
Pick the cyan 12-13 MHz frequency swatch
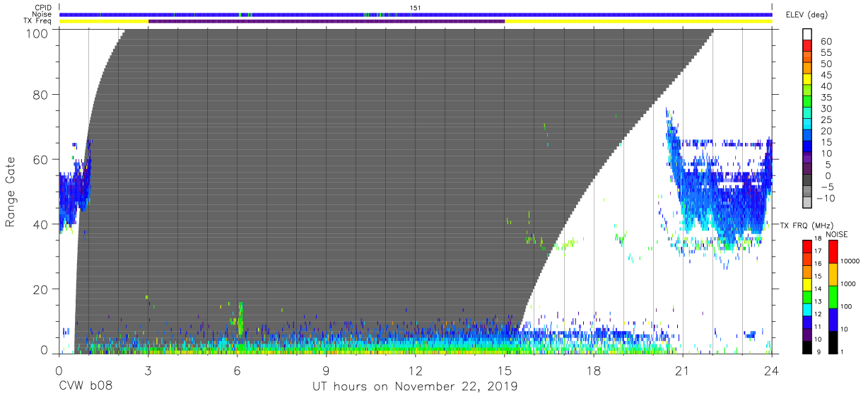807,308
